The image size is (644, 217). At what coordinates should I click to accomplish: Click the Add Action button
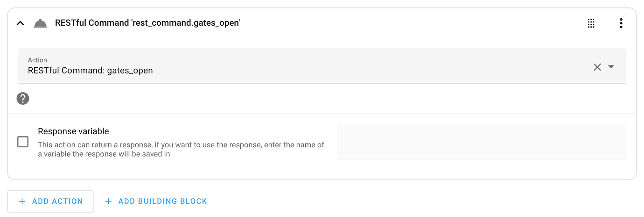(x=50, y=201)
